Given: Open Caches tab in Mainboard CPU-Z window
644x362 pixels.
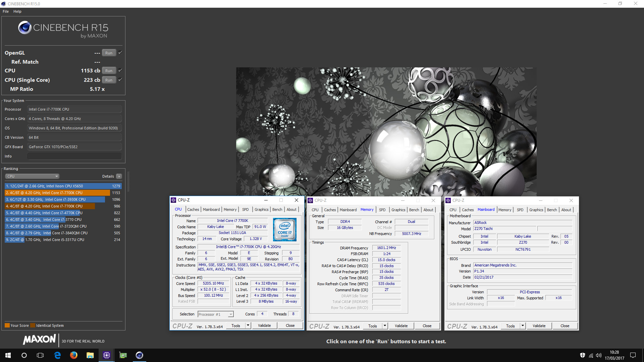Looking at the screenshot, I should point(468,210).
